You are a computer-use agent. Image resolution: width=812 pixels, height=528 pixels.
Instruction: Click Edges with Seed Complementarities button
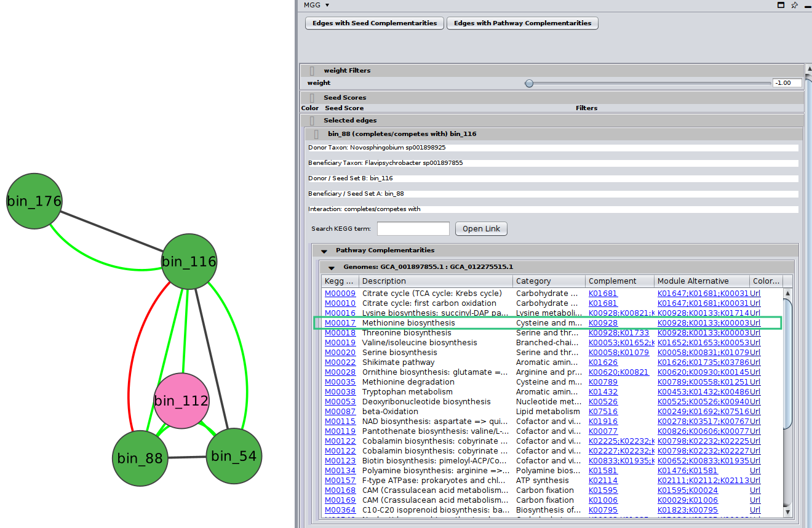(375, 23)
